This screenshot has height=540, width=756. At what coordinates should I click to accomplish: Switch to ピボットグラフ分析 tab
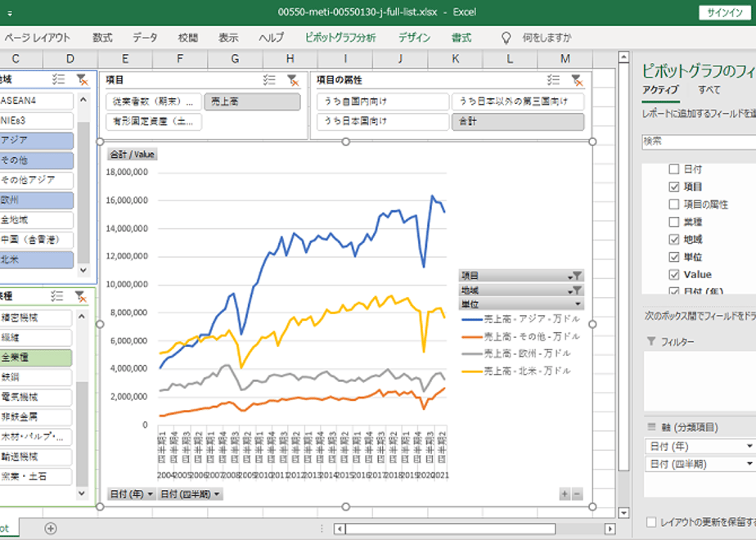pos(340,38)
